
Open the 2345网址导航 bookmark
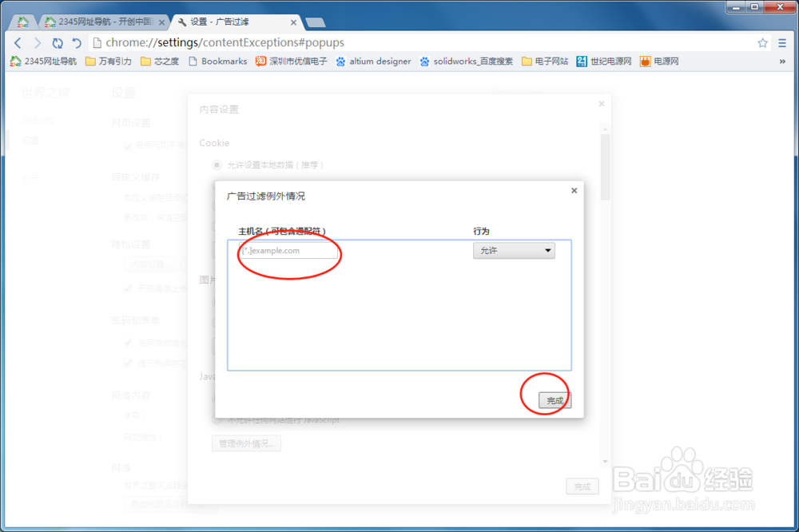point(43,62)
